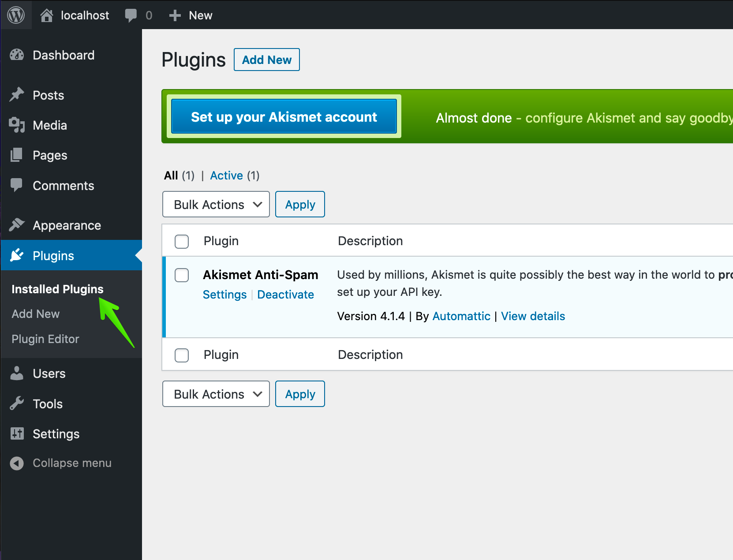Image resolution: width=733 pixels, height=560 pixels.
Task: Click the home icon beside localhost
Action: point(47,15)
